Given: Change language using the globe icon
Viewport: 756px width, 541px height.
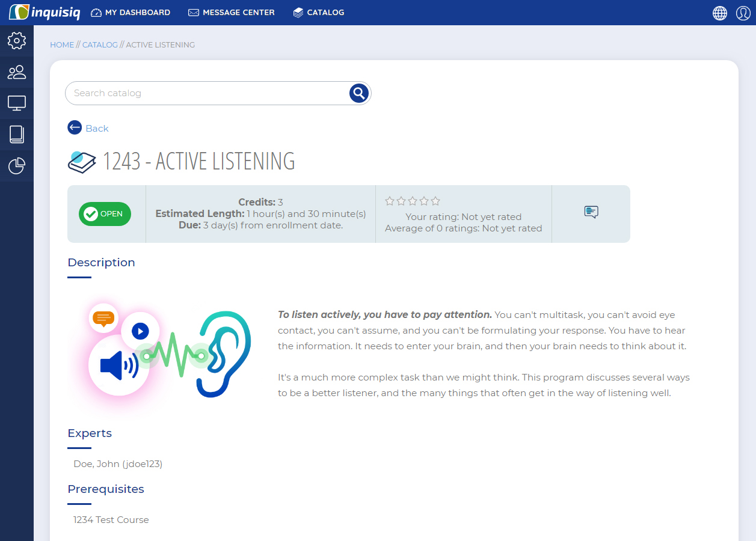Looking at the screenshot, I should [x=719, y=13].
